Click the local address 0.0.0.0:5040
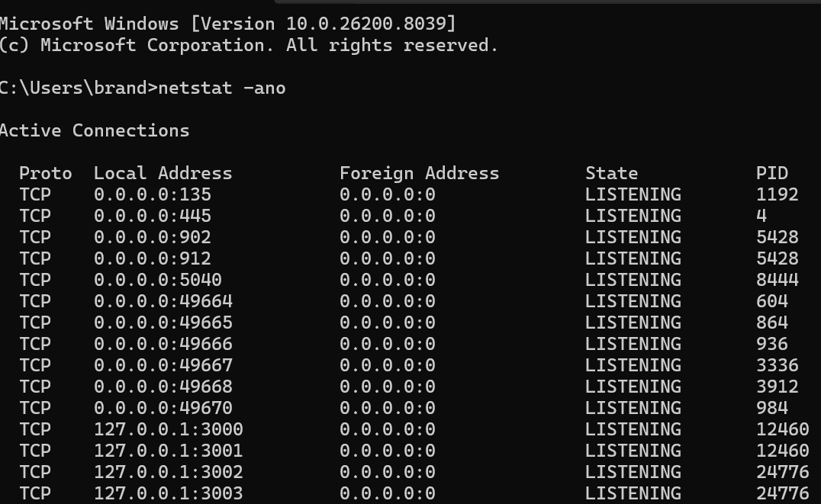Image resolution: width=821 pixels, height=504 pixels. click(158, 280)
